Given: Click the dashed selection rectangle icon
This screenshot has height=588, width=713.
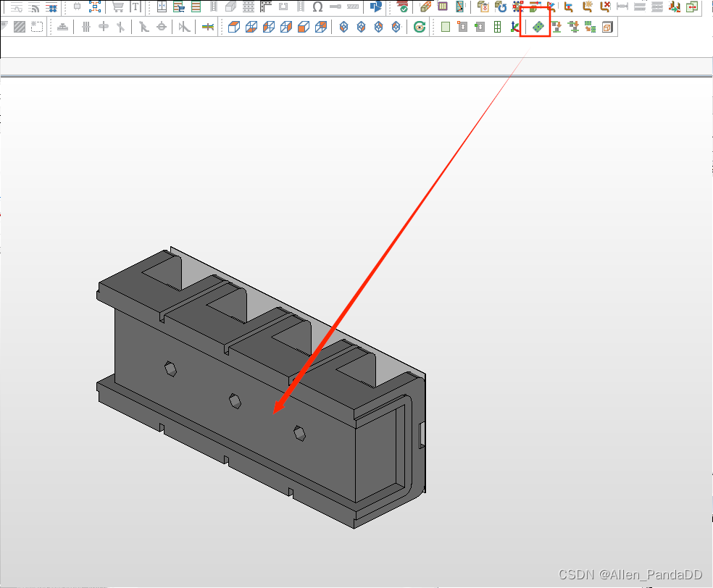Looking at the screenshot, I should pos(36,28).
